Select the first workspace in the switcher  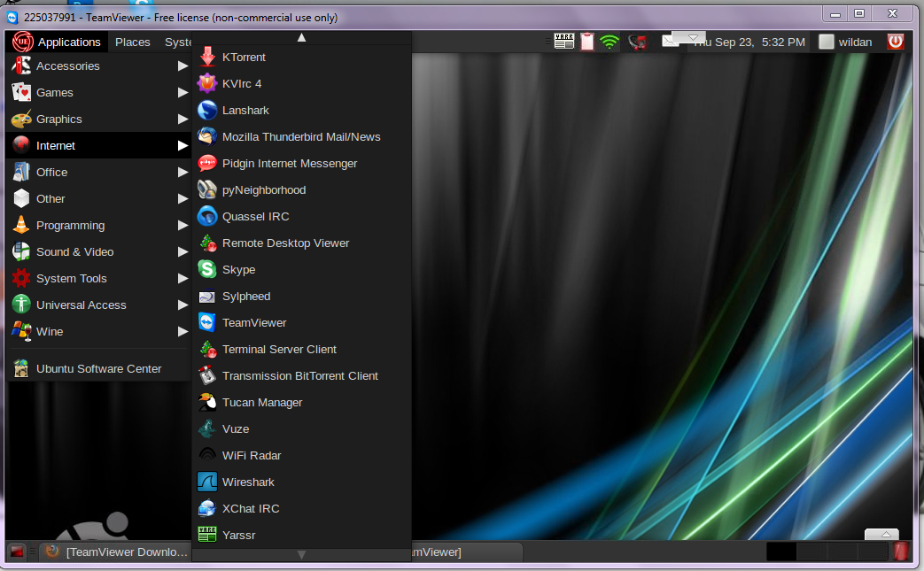click(x=781, y=552)
